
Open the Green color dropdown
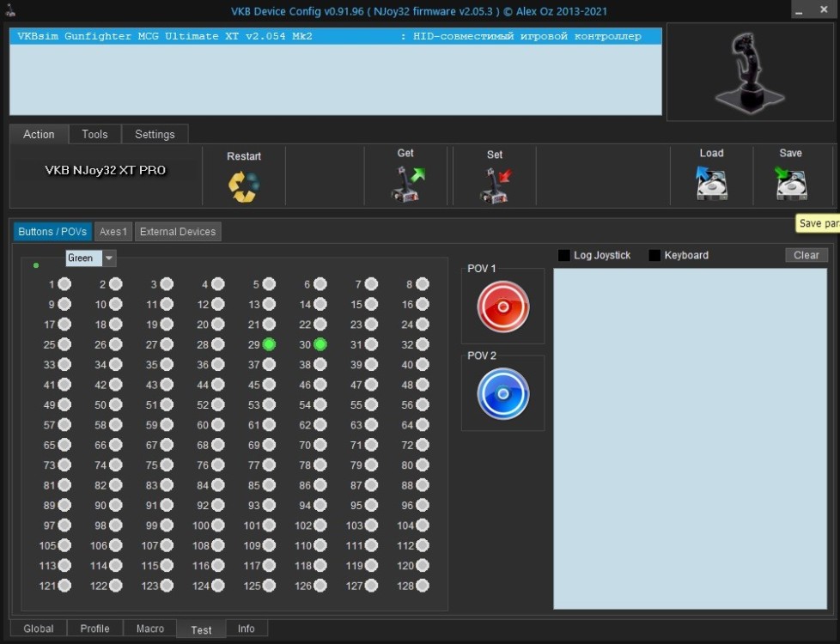click(x=109, y=258)
